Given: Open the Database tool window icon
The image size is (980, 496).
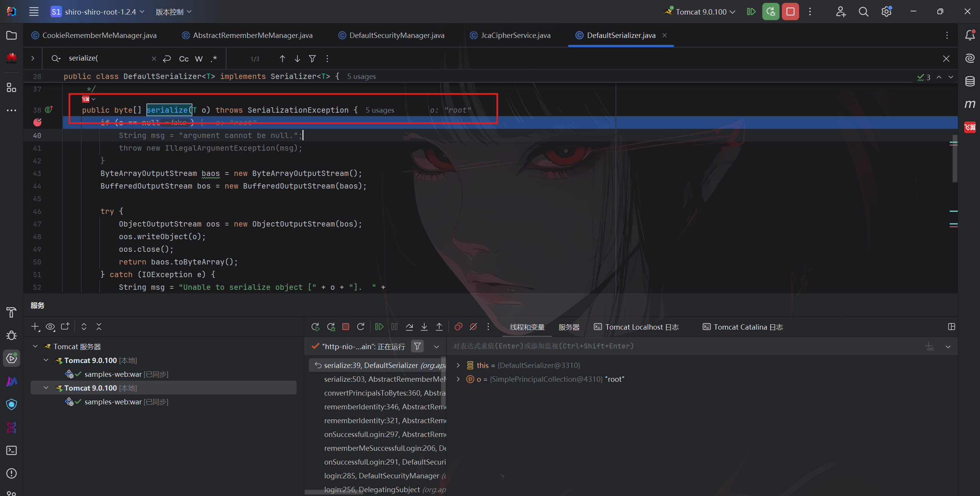Looking at the screenshot, I should point(970,81).
